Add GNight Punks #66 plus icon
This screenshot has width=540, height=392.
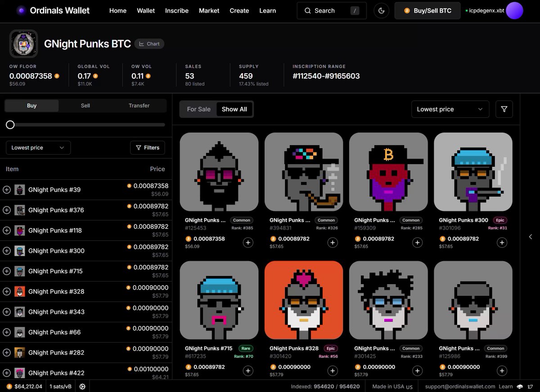(x=7, y=332)
